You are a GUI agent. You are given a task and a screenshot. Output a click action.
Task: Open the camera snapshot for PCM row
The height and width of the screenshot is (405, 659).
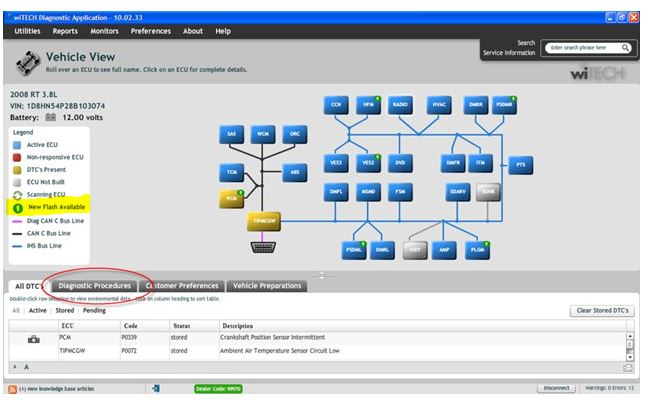tap(33, 340)
